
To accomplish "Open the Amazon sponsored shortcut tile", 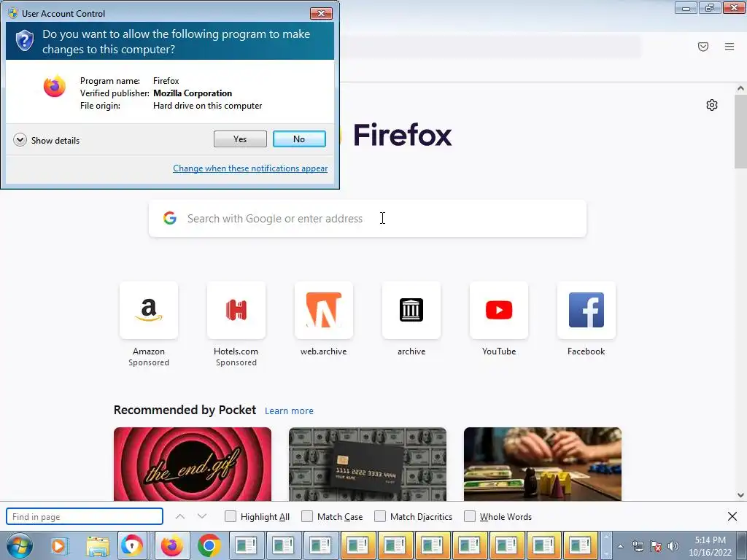I will click(x=149, y=310).
